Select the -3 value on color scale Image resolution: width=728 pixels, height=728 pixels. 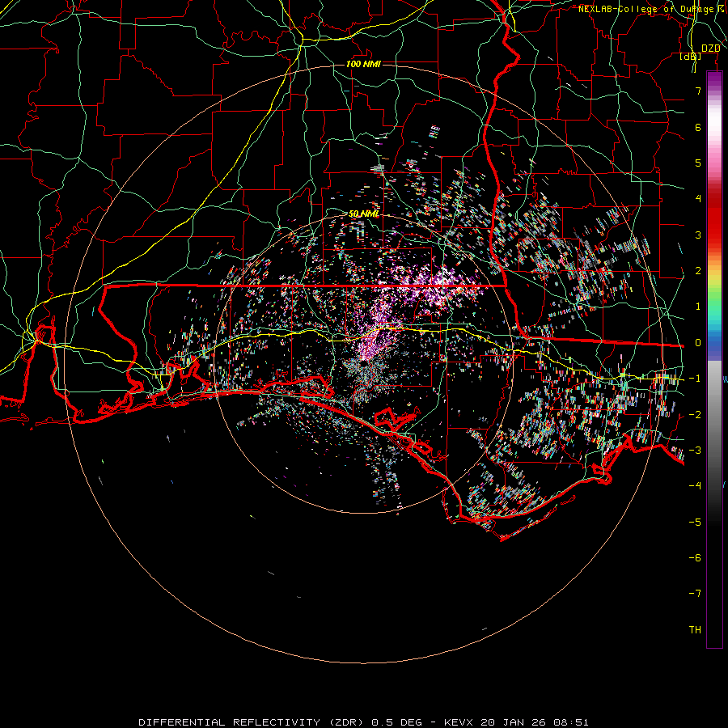[695, 451]
